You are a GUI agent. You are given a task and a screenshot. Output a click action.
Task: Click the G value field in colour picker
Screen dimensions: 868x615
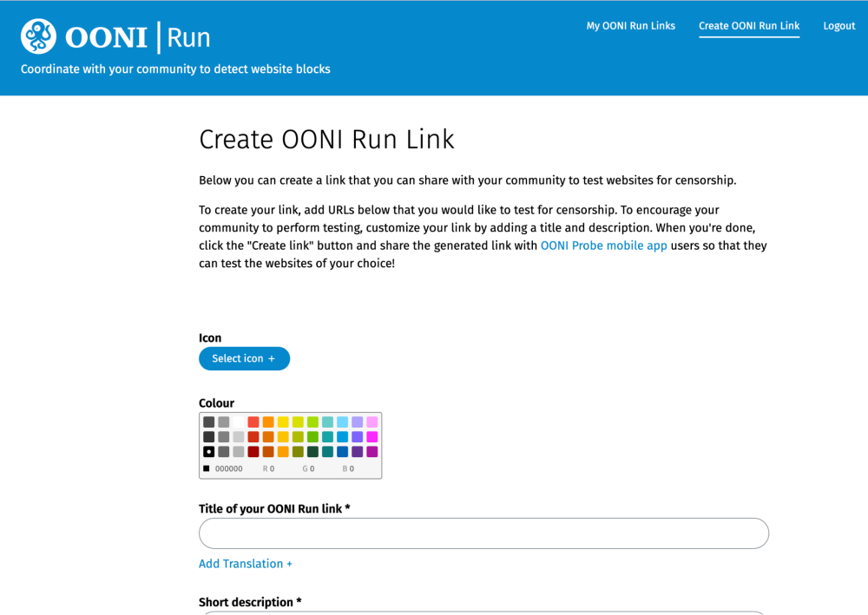(x=312, y=468)
